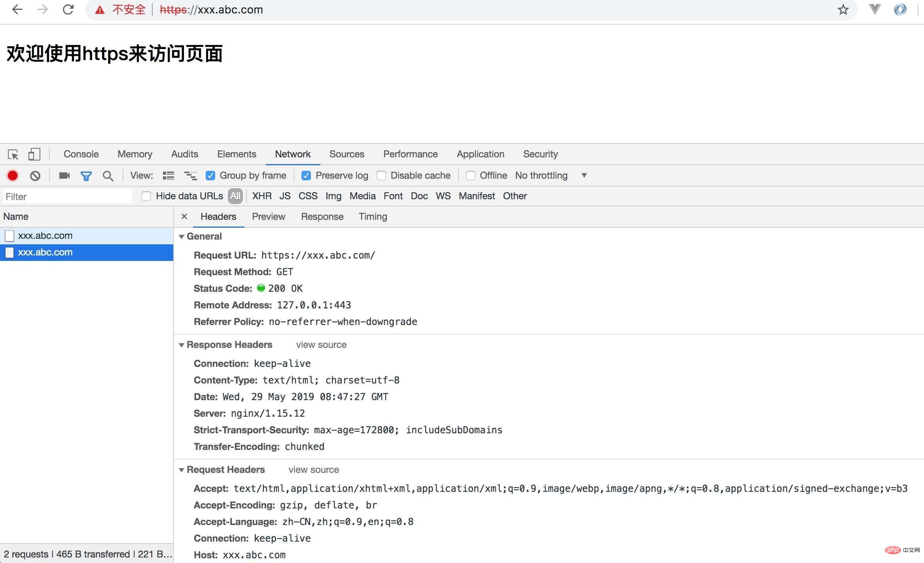Expand the Request Headers section
Viewport: 924px width, 563px height.
coord(183,469)
